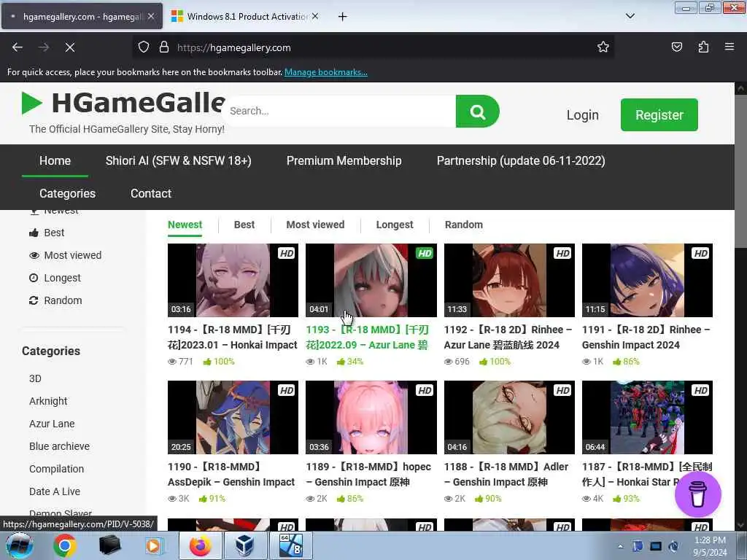Screen dimensions: 747x560
Task: Select the Best sorting tab
Action: (244, 225)
